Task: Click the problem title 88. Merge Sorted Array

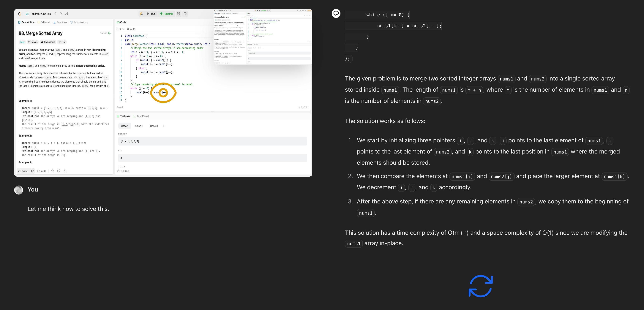Action: (40, 33)
